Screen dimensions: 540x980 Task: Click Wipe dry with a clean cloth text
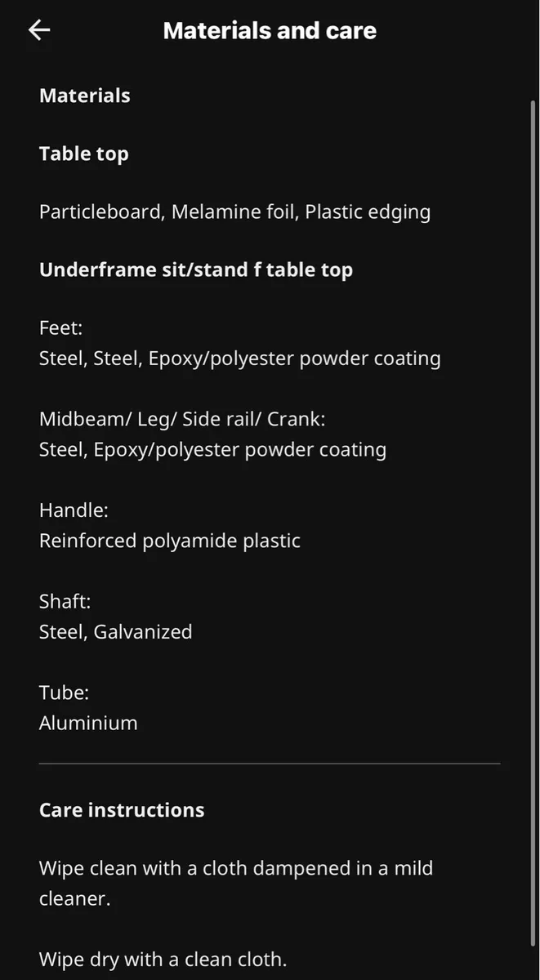163,959
